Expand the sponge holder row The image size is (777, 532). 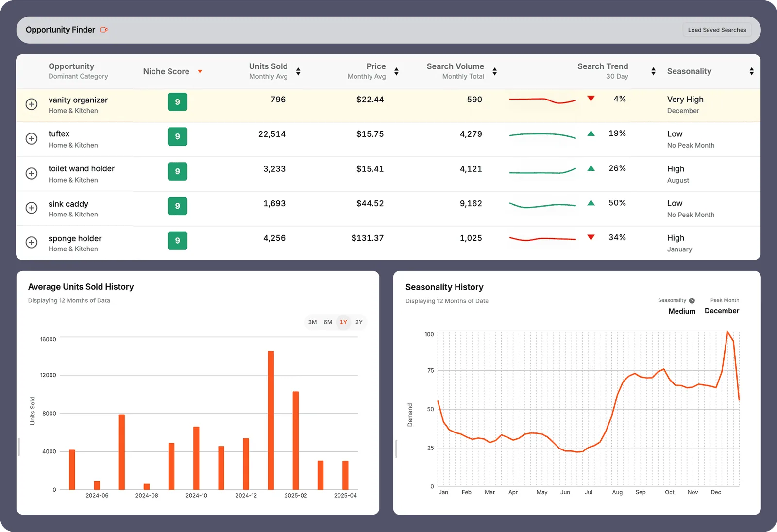32,242
